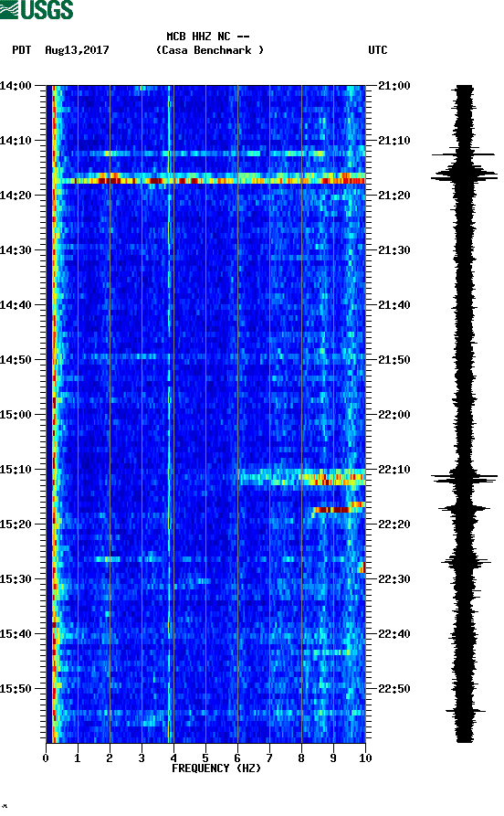Click the 15:00 PDT time label

click(x=16, y=415)
